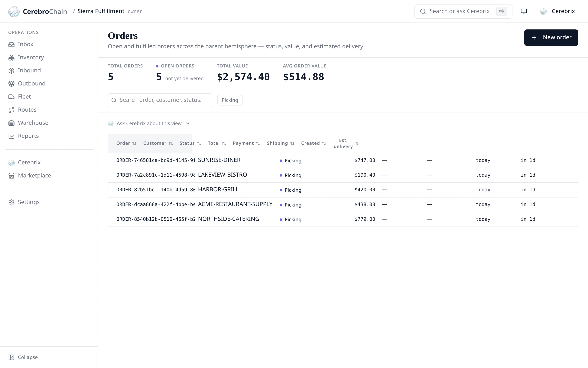Screen dimensions: 588x368
Task: Click the $190.40 total value
Action: [x=365, y=175]
